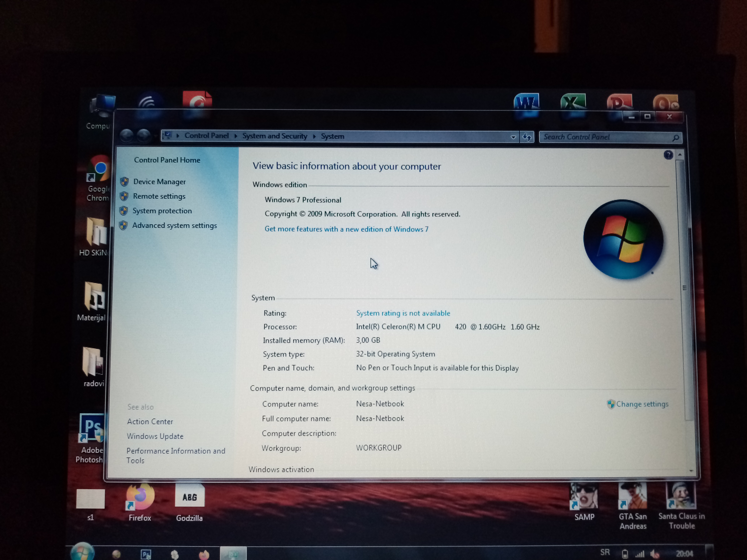Go to Control Panel Home
The height and width of the screenshot is (560, 747).
pos(167,160)
